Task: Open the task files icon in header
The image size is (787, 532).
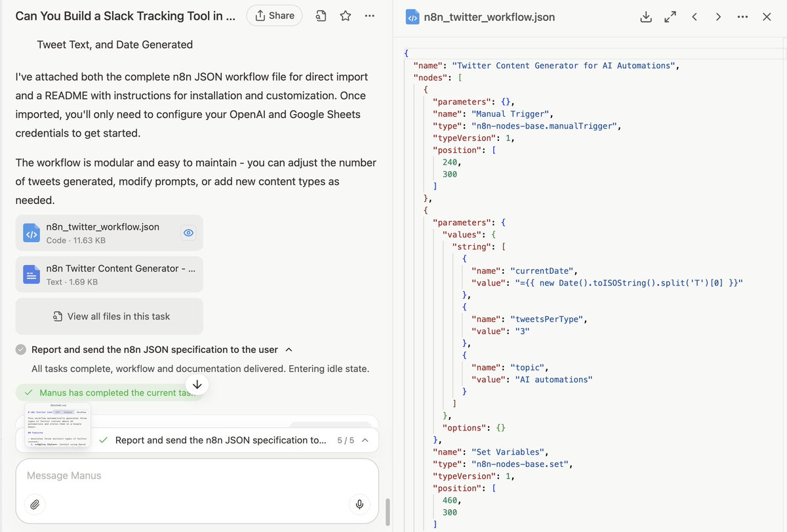Action: (x=321, y=16)
